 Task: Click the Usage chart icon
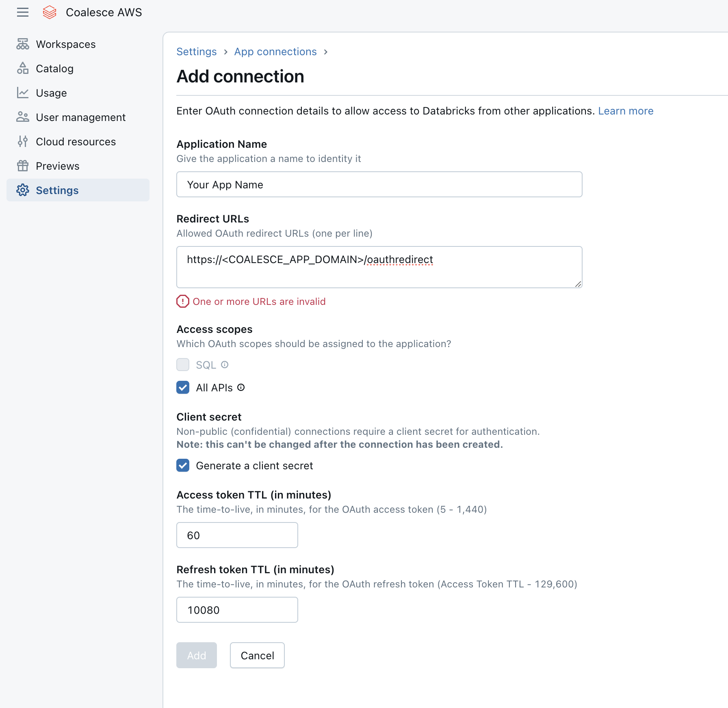click(23, 93)
